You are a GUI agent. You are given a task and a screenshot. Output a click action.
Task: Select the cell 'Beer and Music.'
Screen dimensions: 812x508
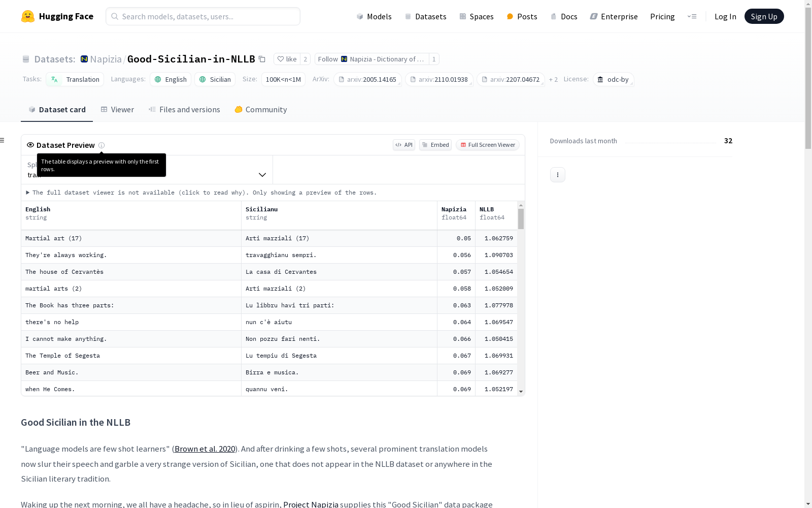[131, 372]
